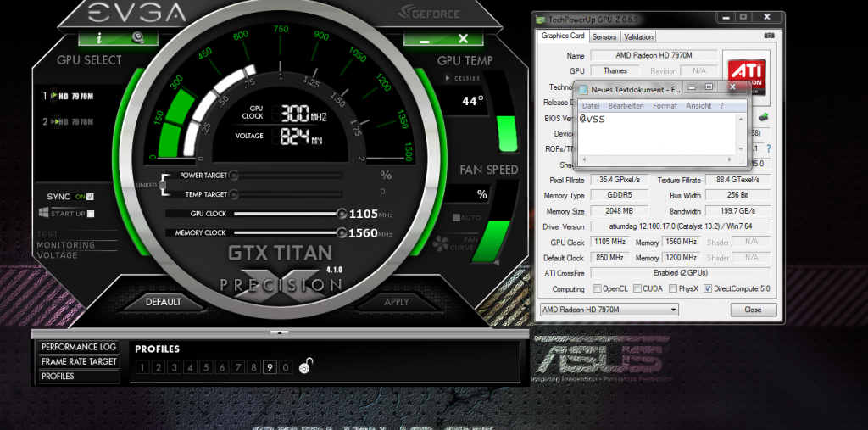The width and height of the screenshot is (868, 430).
Task: Open the EVGA Precision info button
Action: [x=99, y=37]
